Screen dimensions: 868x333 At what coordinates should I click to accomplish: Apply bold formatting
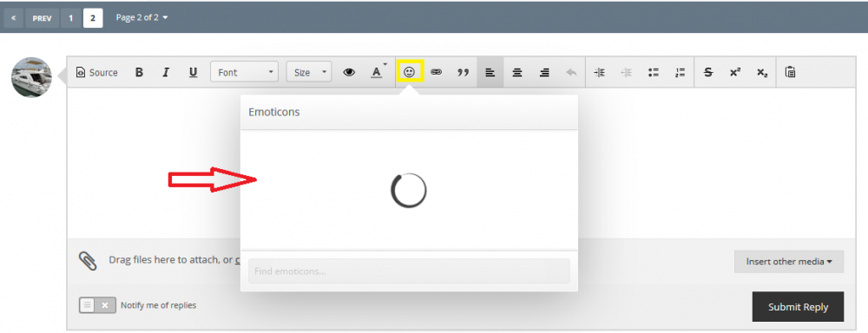[x=139, y=73]
